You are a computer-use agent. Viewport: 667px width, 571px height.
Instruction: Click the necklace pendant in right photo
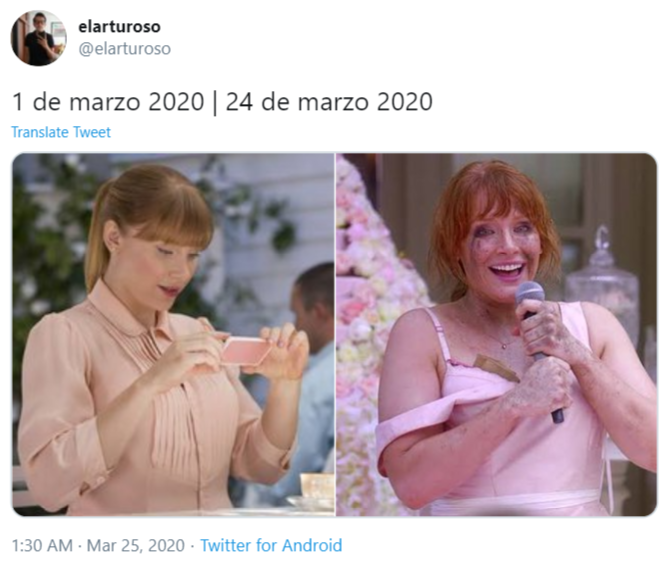(504, 346)
